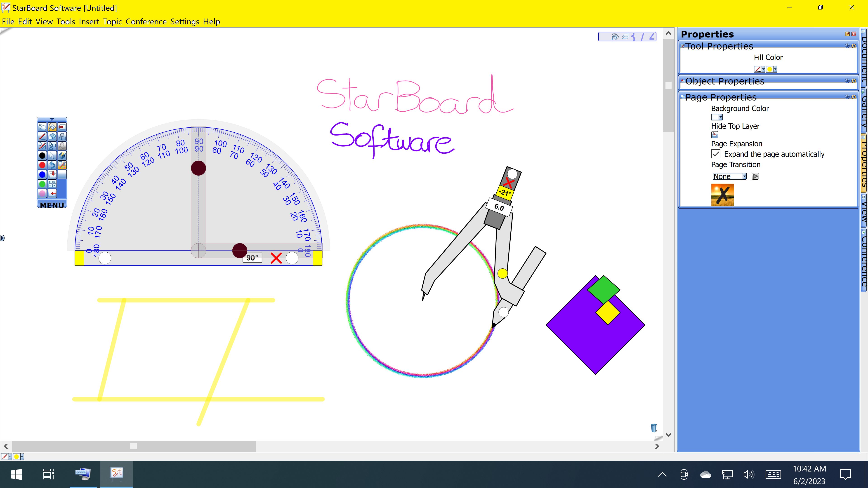Select the eraser tool
868x488 pixels.
click(52, 136)
